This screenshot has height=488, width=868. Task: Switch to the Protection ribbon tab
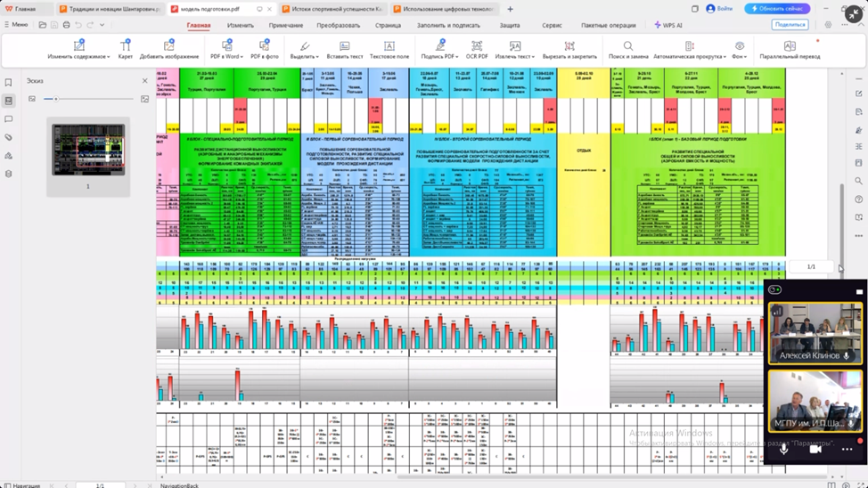click(509, 25)
